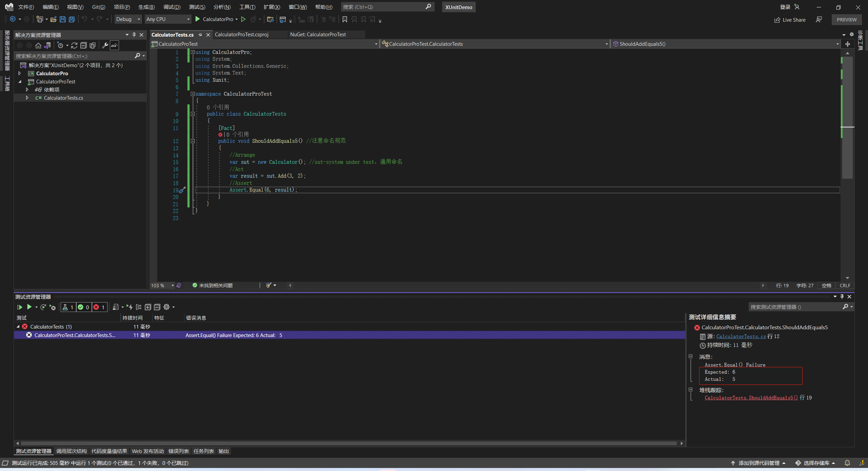The height and width of the screenshot is (471, 868).
Task: Open the Any CPU platform dropdown
Action: (168, 19)
